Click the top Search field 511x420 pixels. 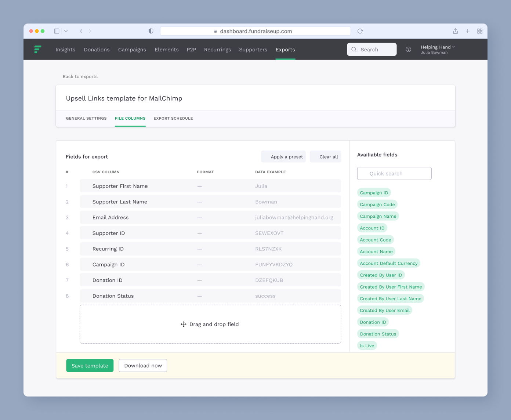click(372, 50)
